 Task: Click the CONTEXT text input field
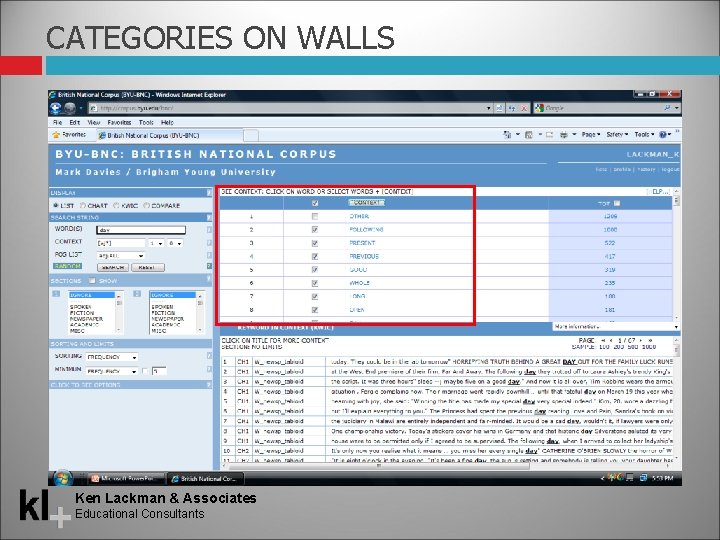(121, 243)
